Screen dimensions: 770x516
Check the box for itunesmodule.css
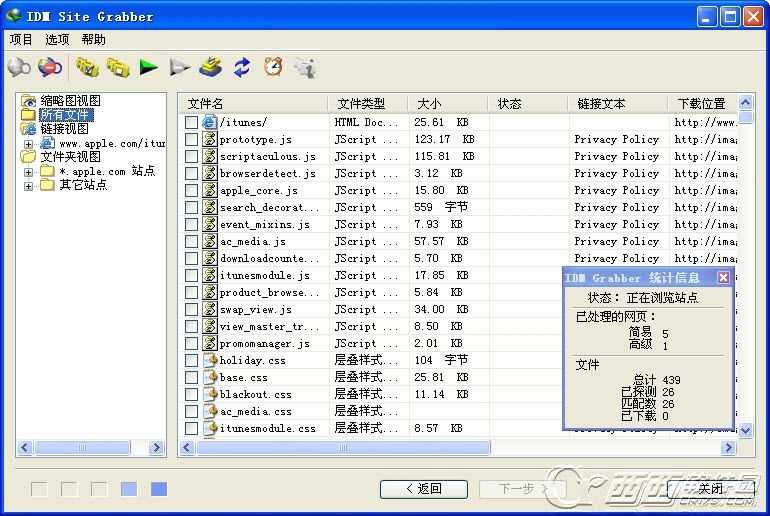pos(192,428)
